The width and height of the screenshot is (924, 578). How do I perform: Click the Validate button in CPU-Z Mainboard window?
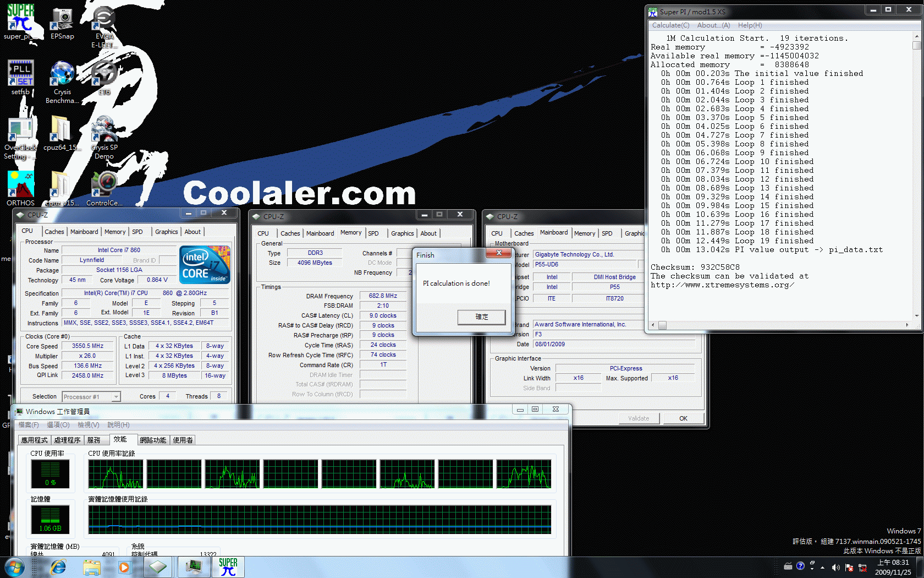coord(639,418)
